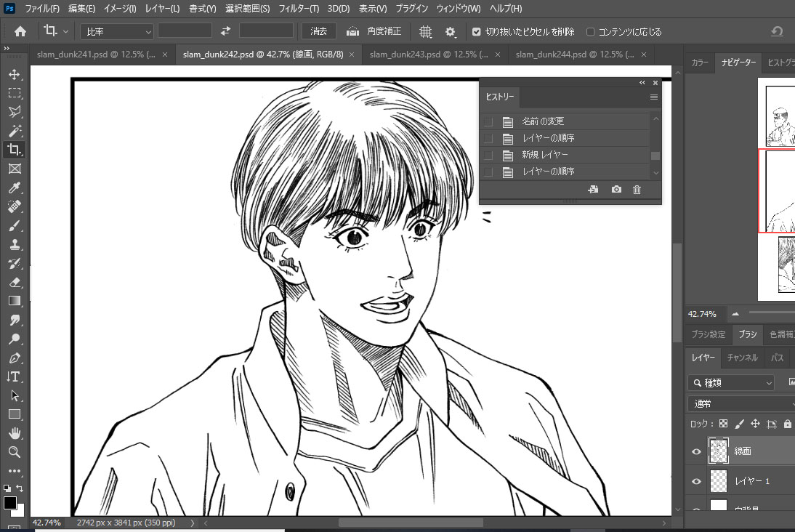Swap foreground and background colors
The width and height of the screenshot is (795, 532).
tap(20, 488)
